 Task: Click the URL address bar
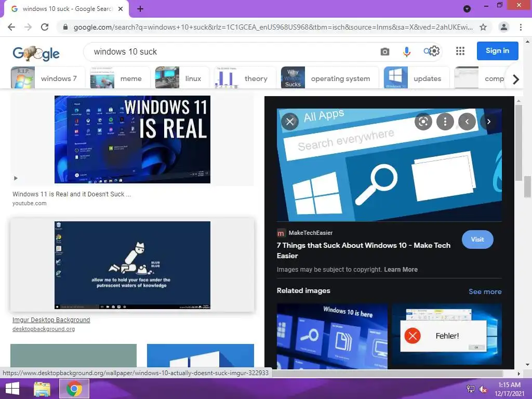(x=273, y=27)
